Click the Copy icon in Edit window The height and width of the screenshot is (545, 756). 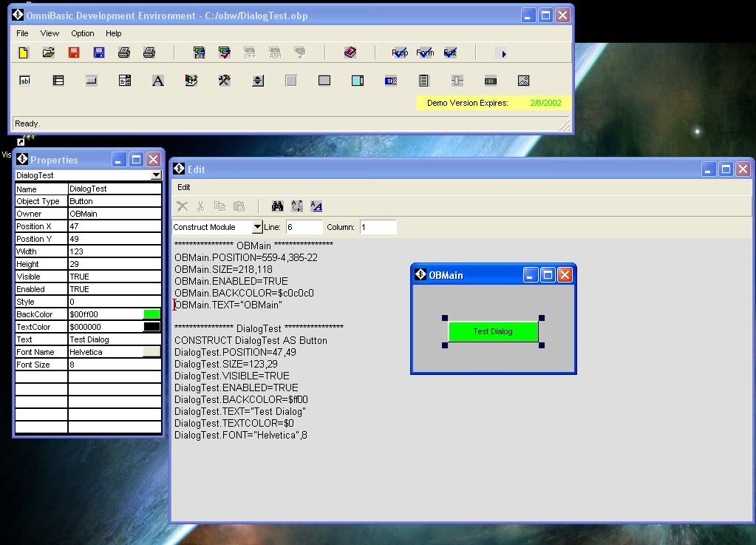click(x=220, y=206)
